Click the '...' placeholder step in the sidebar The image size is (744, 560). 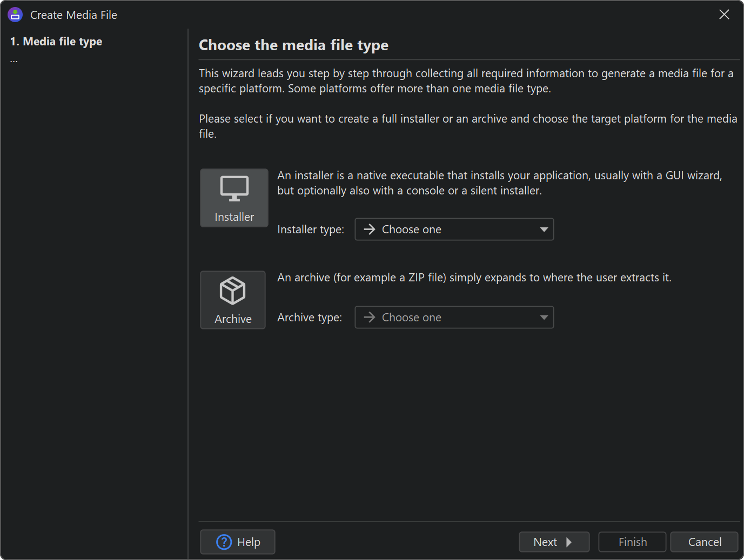(x=14, y=60)
